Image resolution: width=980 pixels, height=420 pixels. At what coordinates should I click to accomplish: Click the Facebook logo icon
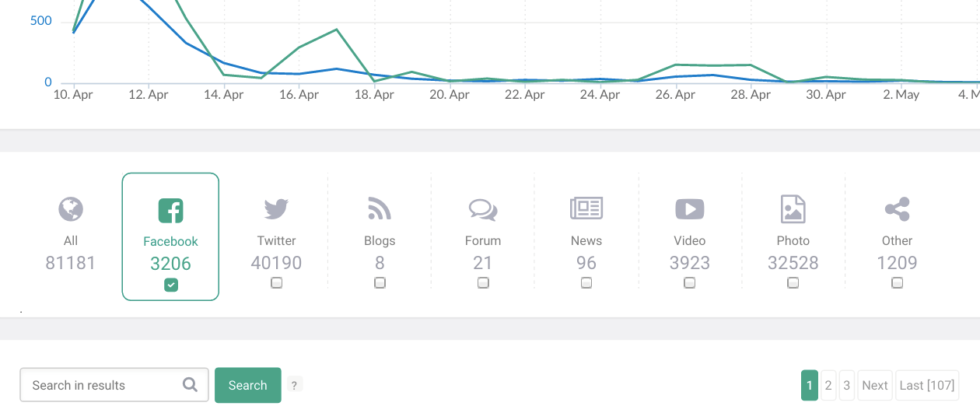(x=170, y=210)
